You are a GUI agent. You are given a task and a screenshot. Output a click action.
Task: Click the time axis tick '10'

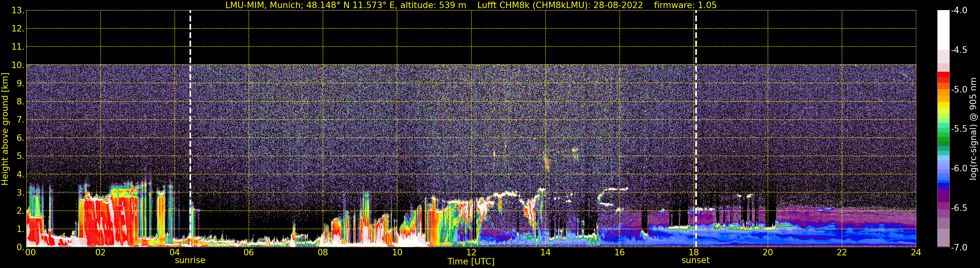(397, 252)
